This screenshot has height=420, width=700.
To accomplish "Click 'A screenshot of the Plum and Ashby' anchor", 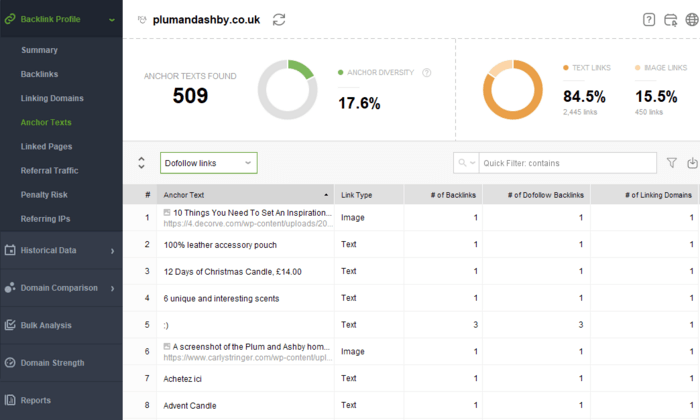I will coord(251,347).
